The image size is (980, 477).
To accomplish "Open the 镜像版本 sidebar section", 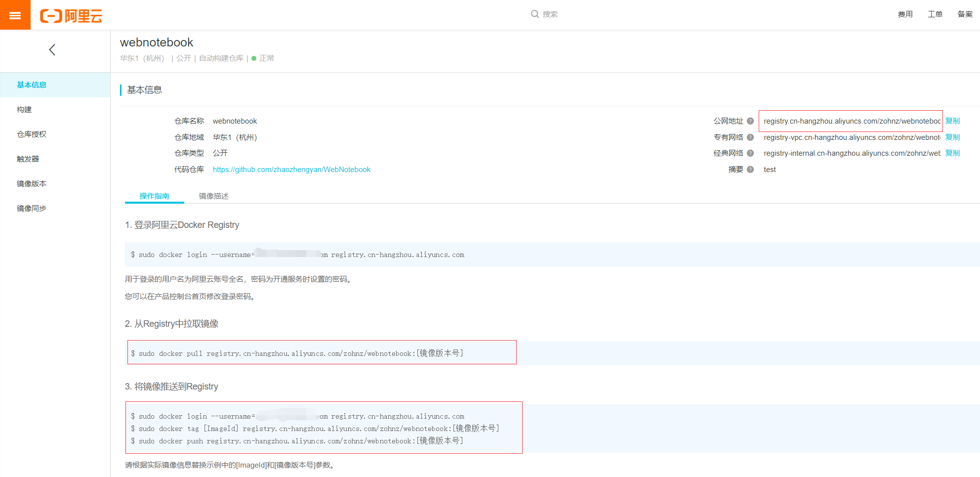I will pyautogui.click(x=55, y=184).
